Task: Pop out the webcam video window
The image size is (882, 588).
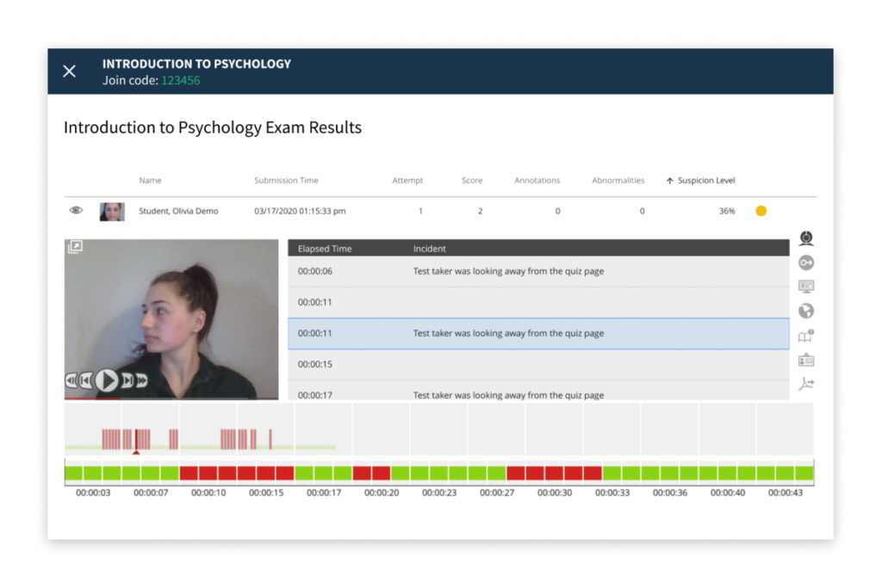Action: [75, 247]
